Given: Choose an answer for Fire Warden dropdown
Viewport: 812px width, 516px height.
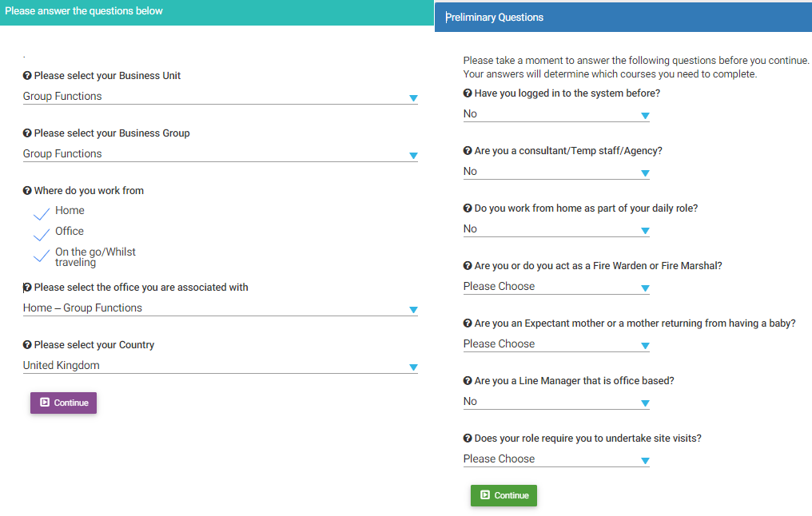Looking at the screenshot, I should click(x=556, y=287).
